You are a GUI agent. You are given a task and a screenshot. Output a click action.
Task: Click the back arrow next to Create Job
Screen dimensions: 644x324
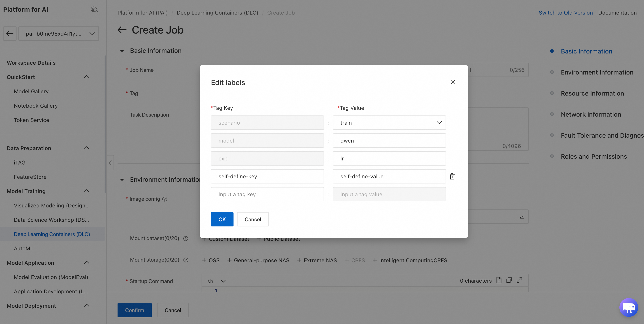122,30
